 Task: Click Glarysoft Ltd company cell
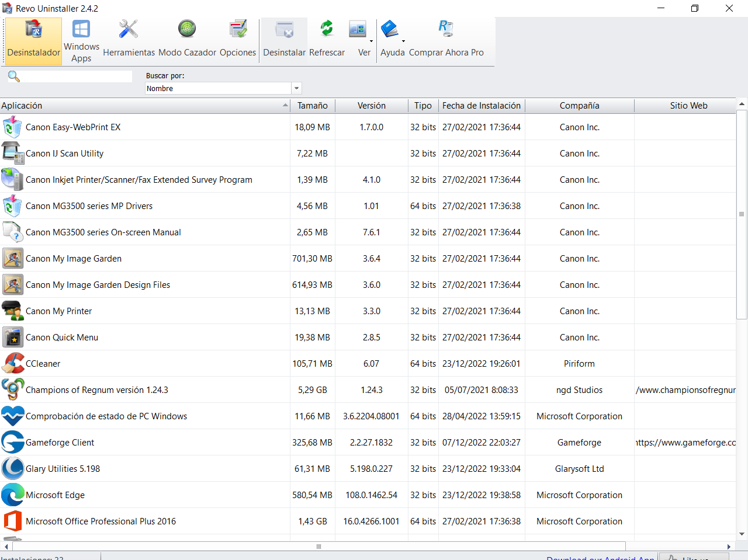tap(579, 469)
